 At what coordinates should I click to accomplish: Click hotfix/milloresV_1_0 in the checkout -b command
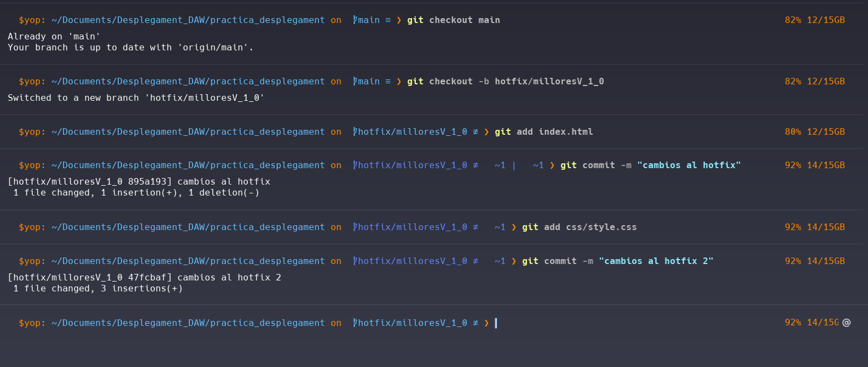click(549, 82)
